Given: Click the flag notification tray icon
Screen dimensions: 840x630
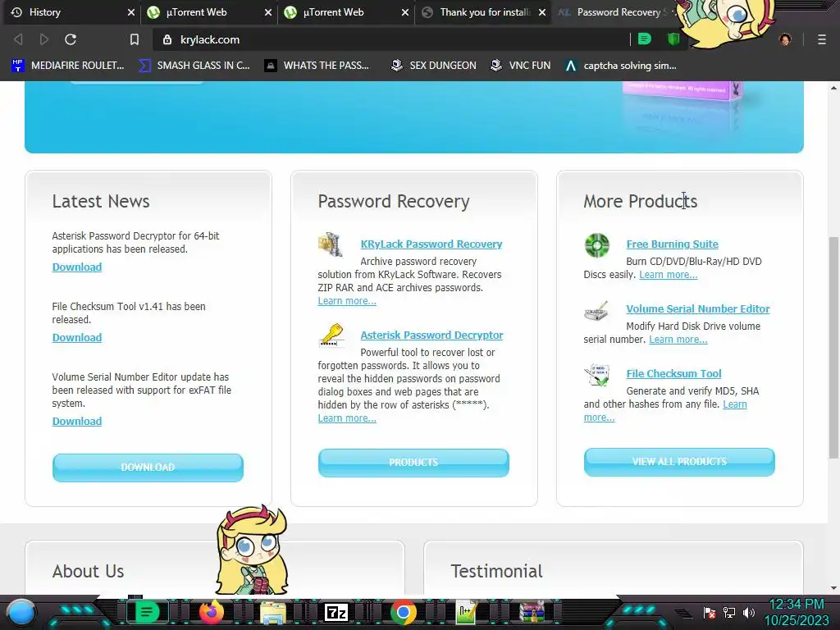Looking at the screenshot, I should [710, 612].
